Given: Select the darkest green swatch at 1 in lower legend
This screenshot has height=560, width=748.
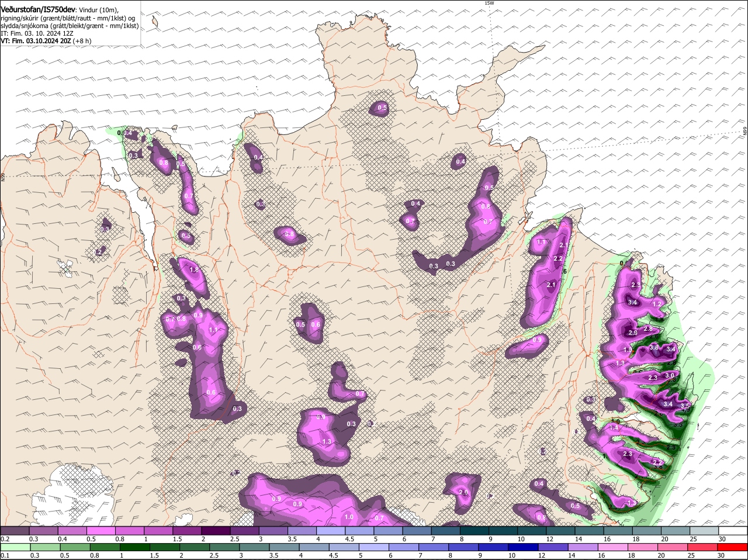Looking at the screenshot, I should tap(135, 547).
